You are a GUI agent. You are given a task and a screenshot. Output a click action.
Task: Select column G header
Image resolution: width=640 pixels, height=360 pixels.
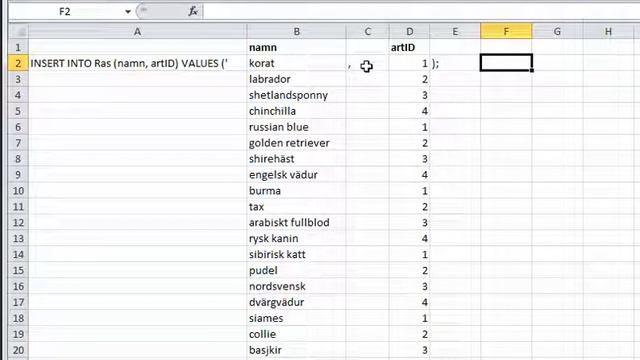tap(557, 31)
